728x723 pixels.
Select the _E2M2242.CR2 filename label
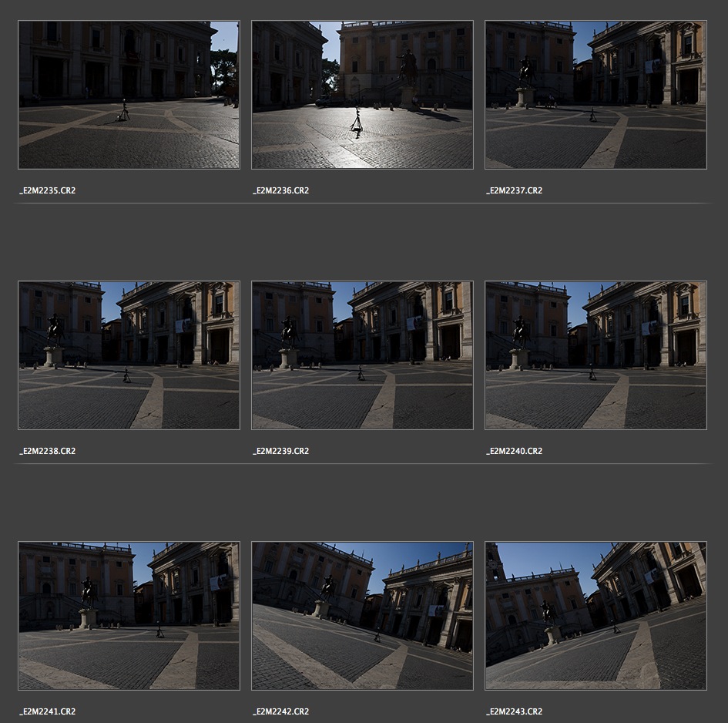point(281,711)
